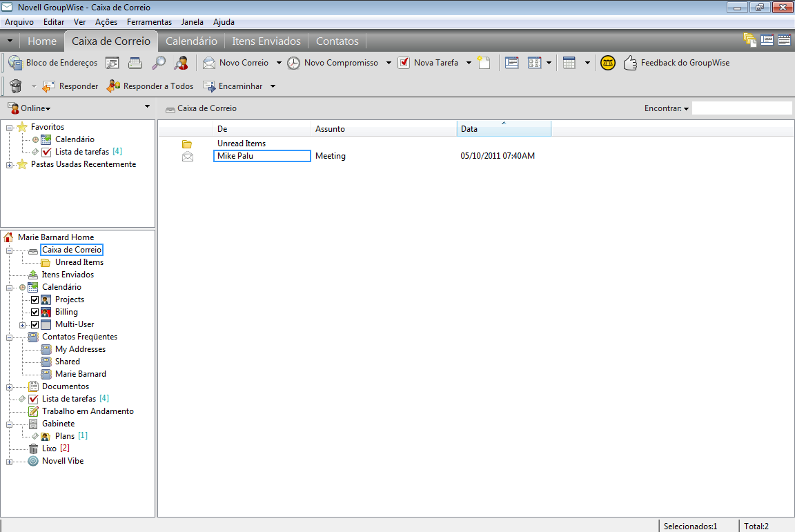
Task: Expand Pastas Usadas Recentemente node
Action: point(9,165)
